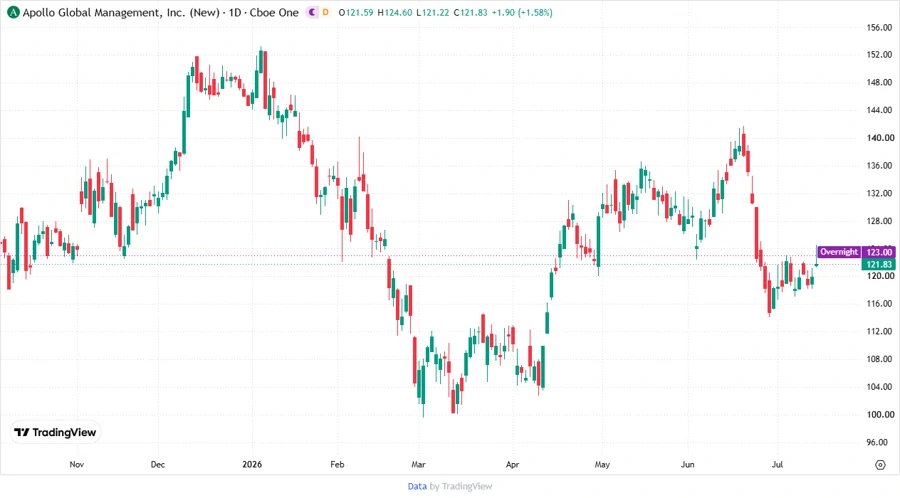Click the TradingView logo on the chart
The width and height of the screenshot is (900, 498).
pos(55,433)
